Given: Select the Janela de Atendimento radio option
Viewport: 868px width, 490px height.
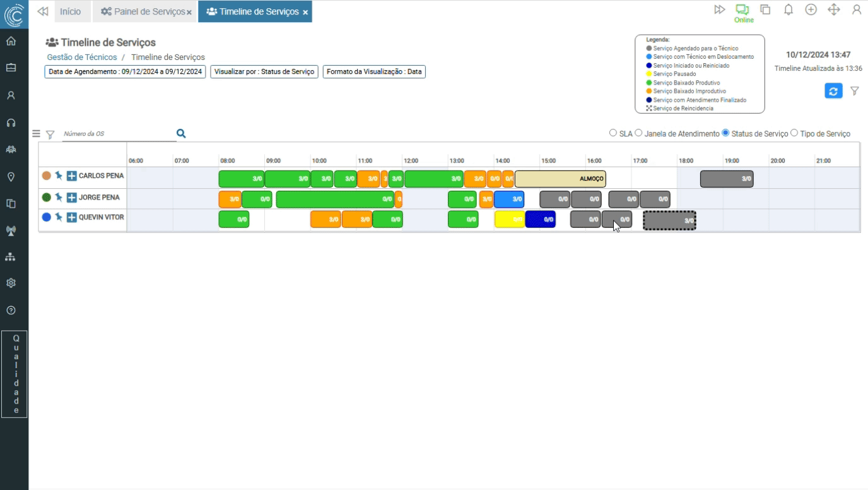Looking at the screenshot, I should (638, 133).
